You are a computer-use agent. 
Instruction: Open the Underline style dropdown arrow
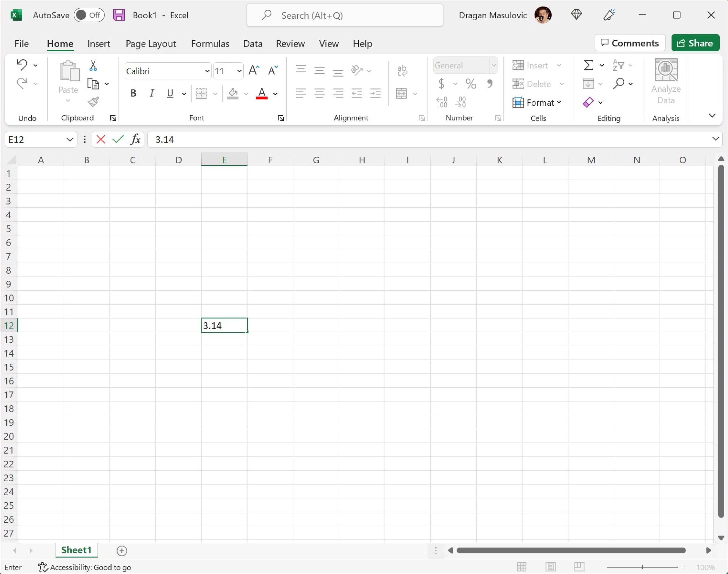(x=184, y=94)
